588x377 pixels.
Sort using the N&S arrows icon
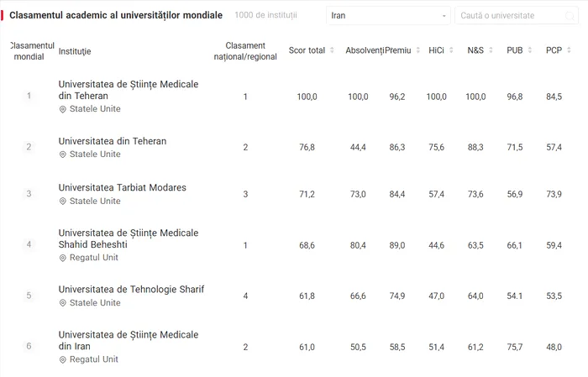pos(491,50)
